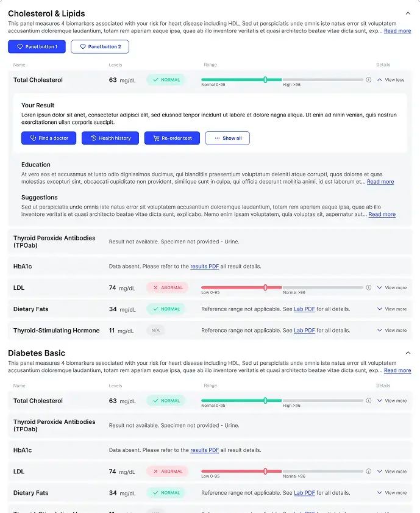Click the ABNORMAL status badge for LDL in Cholesterol panel

click(x=168, y=287)
